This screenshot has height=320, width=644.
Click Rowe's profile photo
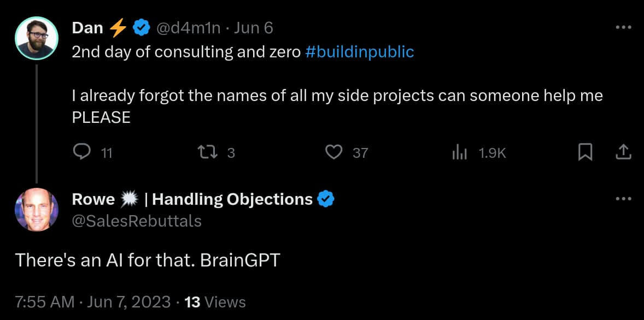click(37, 209)
